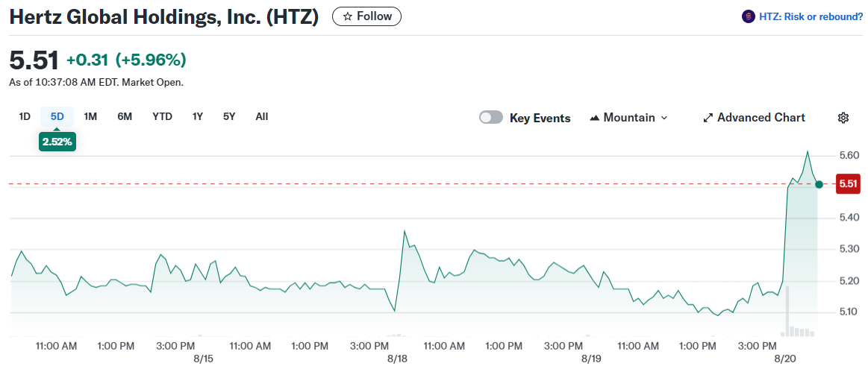This screenshot has width=868, height=369.
Task: Click the red 5.51 price label
Action: 849,184
